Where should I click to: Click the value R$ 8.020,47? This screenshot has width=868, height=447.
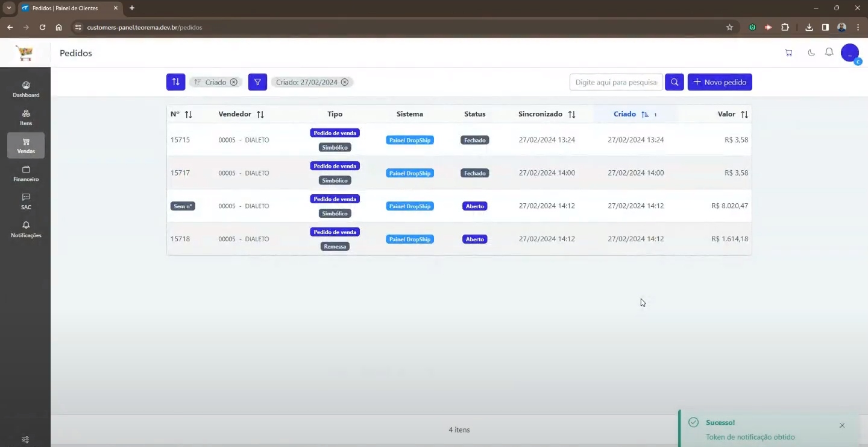(x=730, y=206)
